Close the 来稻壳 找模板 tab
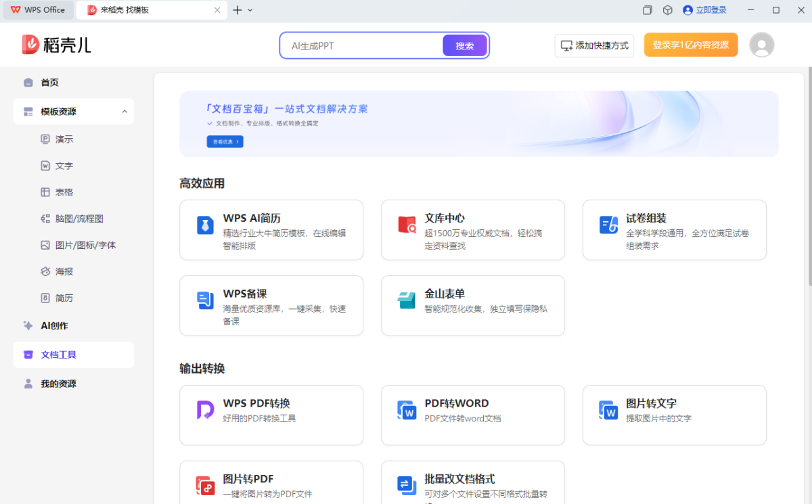This screenshot has height=504, width=812. (217, 10)
